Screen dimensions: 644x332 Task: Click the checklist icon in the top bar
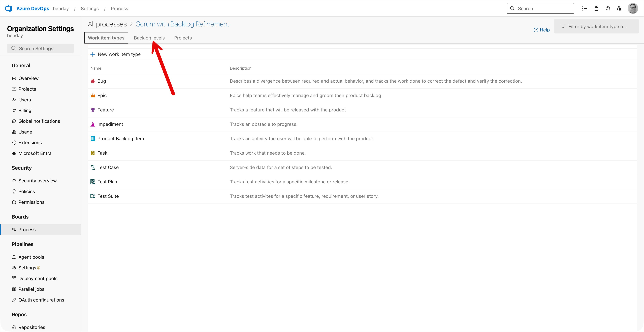click(x=585, y=8)
